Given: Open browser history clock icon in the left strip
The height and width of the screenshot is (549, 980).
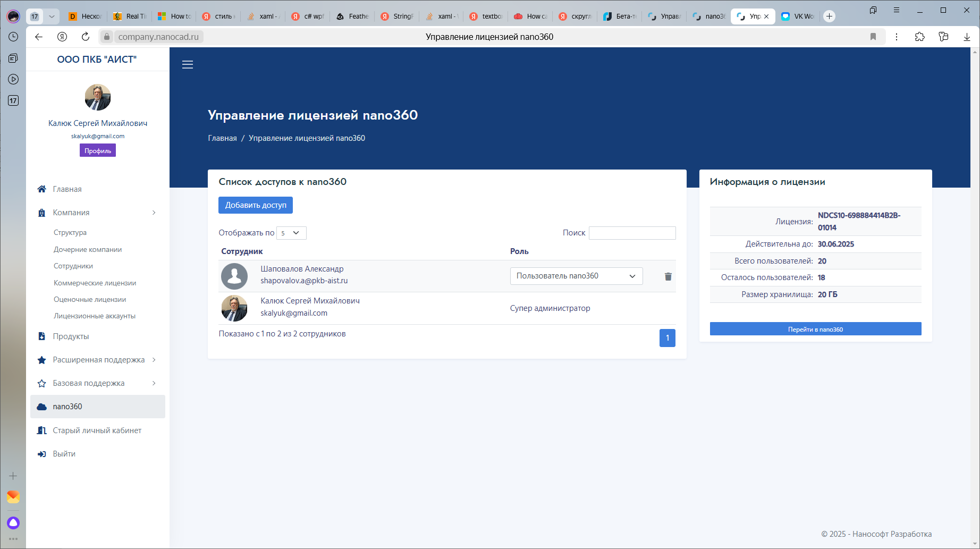Looking at the screenshot, I should (13, 37).
